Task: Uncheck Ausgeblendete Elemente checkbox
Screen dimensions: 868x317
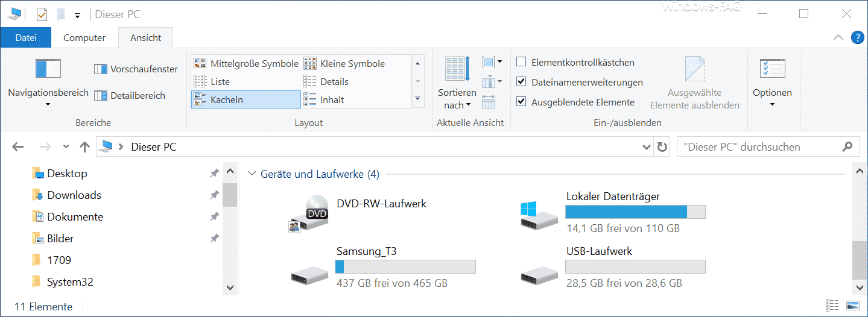Action: (521, 102)
